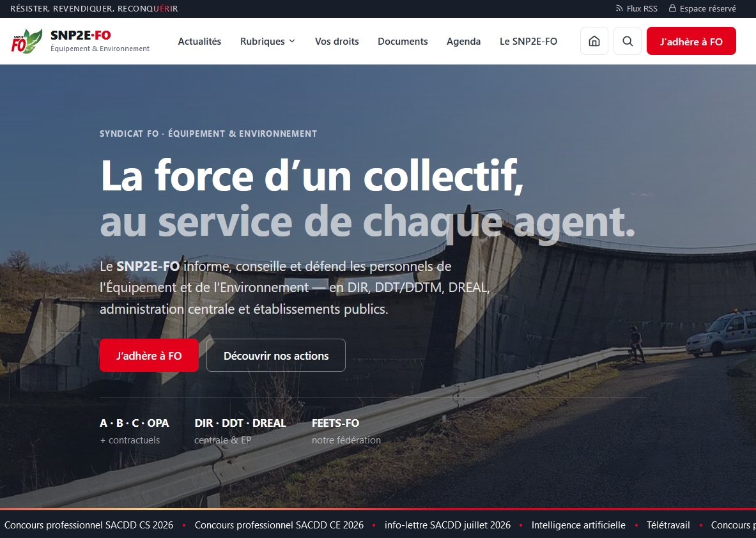Click SNP2E·FO site title text
The height and width of the screenshot is (538, 756).
(81, 35)
